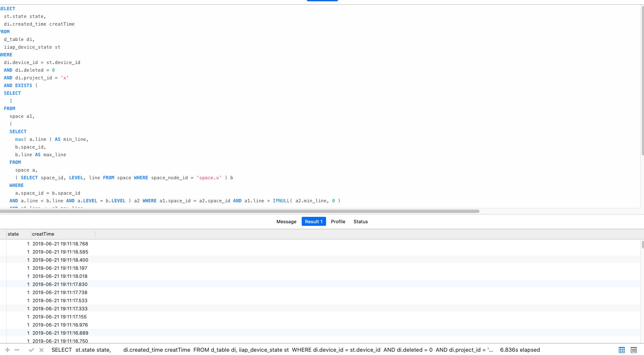This screenshot has height=356, width=644.
Task: Click 'b.line AS max_line' line
Action: 41,155
